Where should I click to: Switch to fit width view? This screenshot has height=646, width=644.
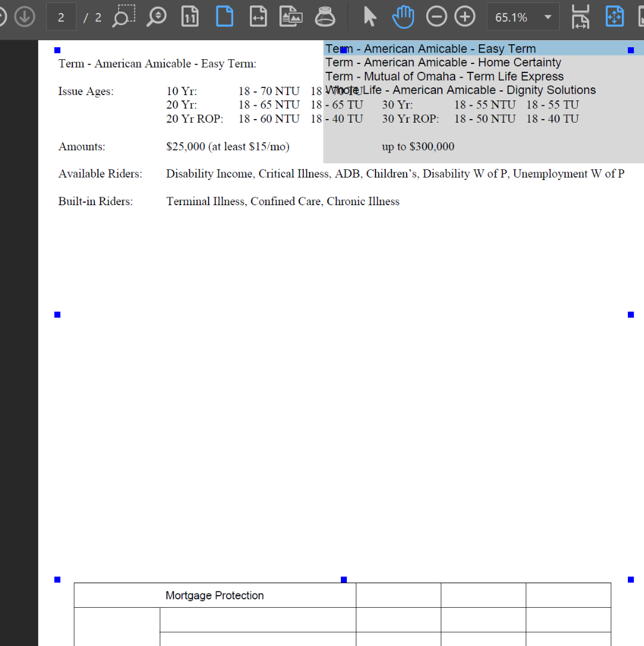pyautogui.click(x=258, y=17)
